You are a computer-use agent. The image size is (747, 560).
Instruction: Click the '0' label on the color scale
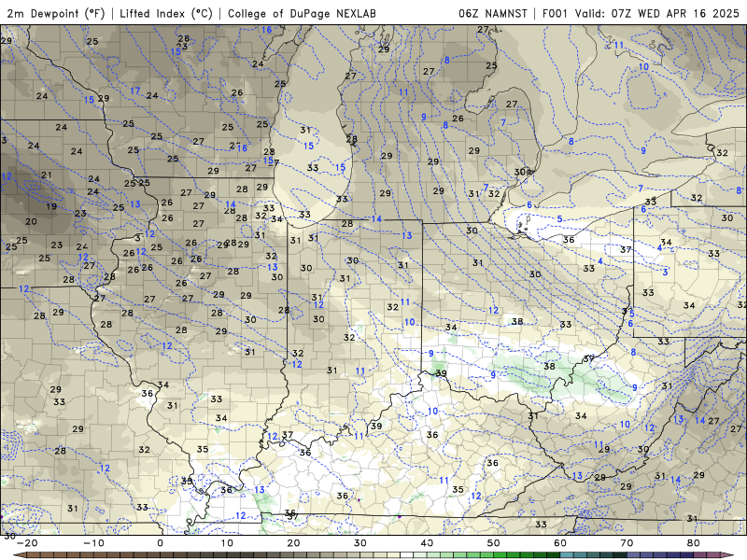[160, 543]
